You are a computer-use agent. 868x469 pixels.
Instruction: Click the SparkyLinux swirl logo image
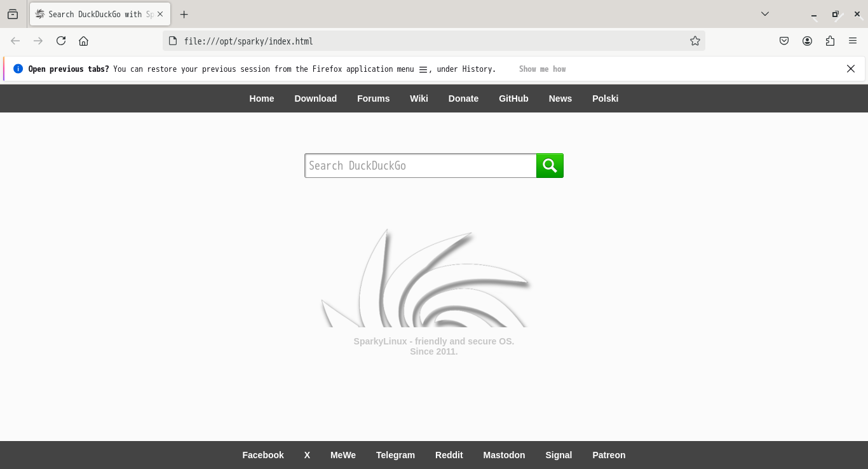(426, 278)
